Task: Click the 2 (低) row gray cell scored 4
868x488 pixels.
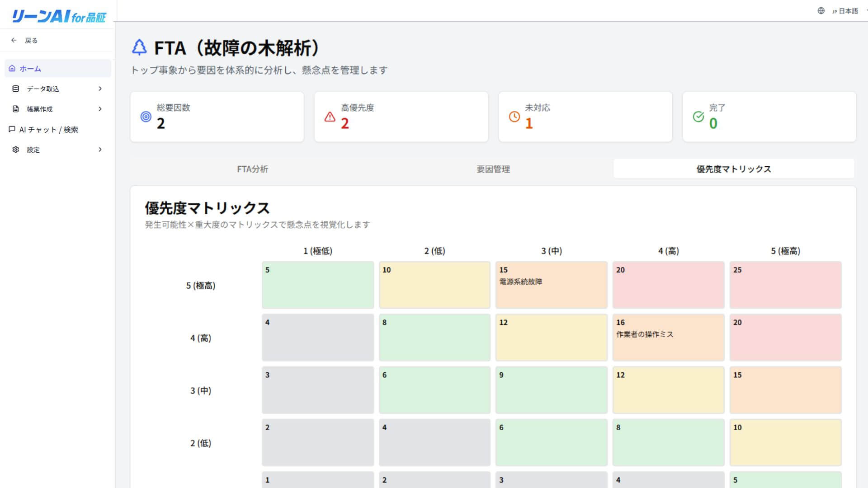Action: tap(434, 442)
